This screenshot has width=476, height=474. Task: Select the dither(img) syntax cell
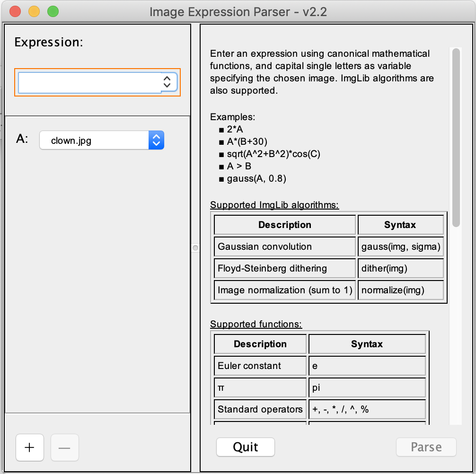[x=400, y=268]
